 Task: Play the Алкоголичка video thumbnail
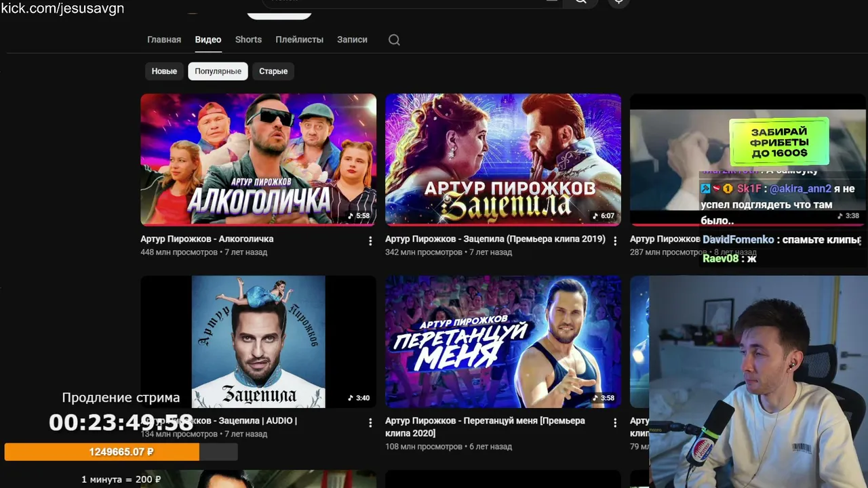coord(258,159)
